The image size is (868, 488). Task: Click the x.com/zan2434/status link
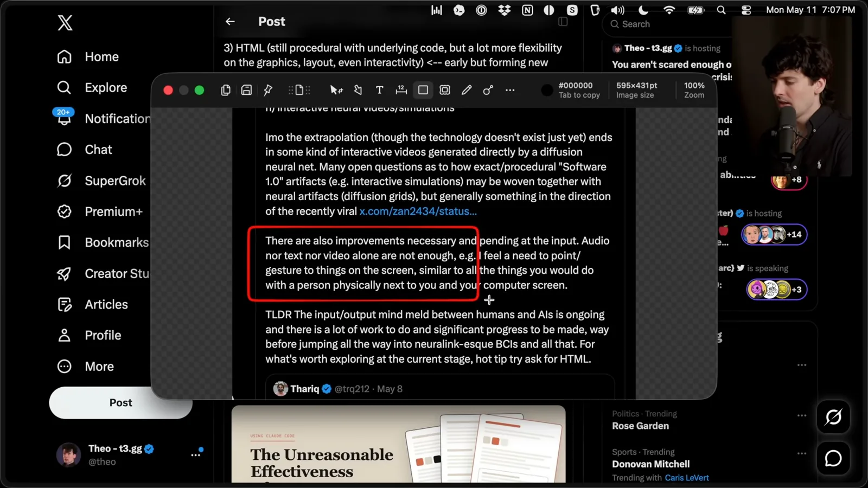tap(418, 211)
